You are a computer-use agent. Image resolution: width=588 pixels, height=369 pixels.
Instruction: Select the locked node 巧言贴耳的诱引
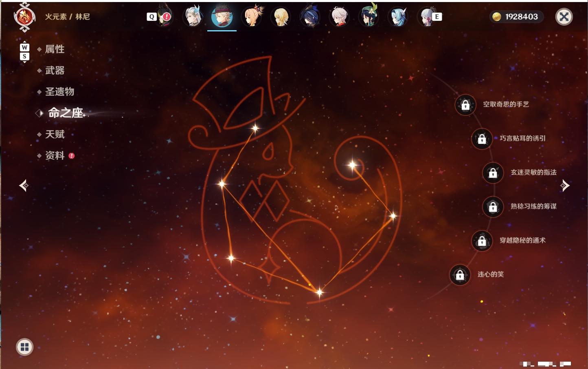pyautogui.click(x=482, y=139)
